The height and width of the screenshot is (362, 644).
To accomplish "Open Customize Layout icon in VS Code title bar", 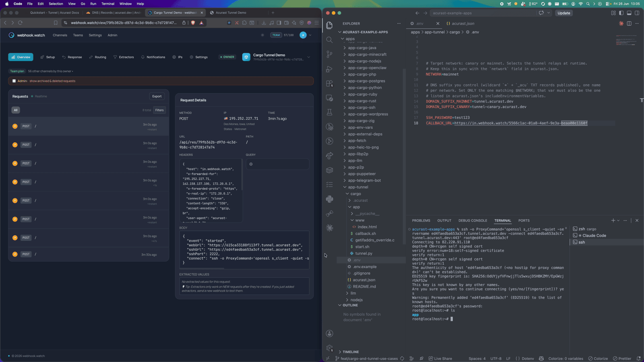I will click(x=613, y=13).
